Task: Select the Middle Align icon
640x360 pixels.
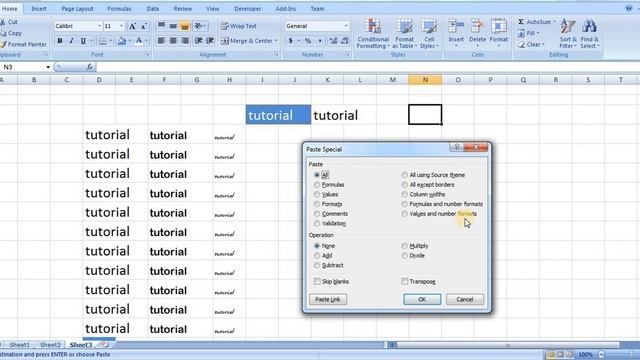Action: pos(173,26)
